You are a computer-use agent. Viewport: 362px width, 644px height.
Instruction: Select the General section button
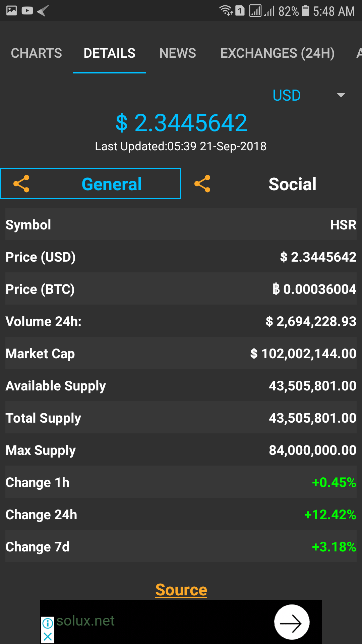(x=112, y=184)
